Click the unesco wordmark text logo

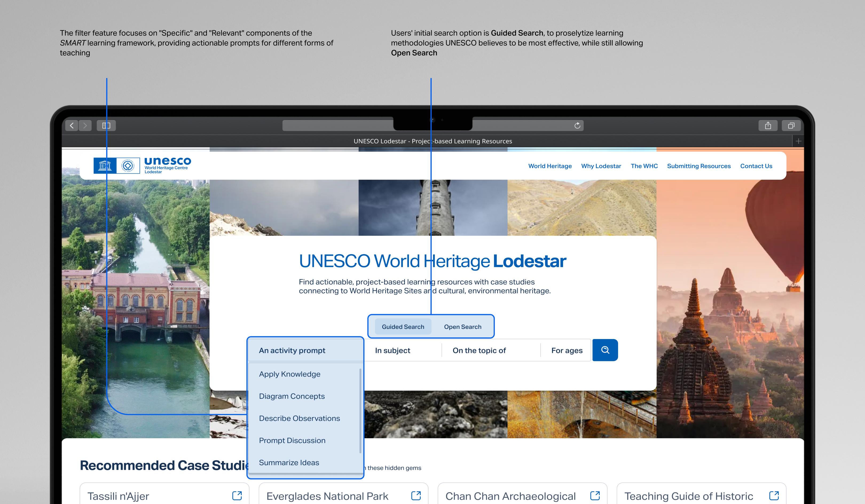point(167,161)
